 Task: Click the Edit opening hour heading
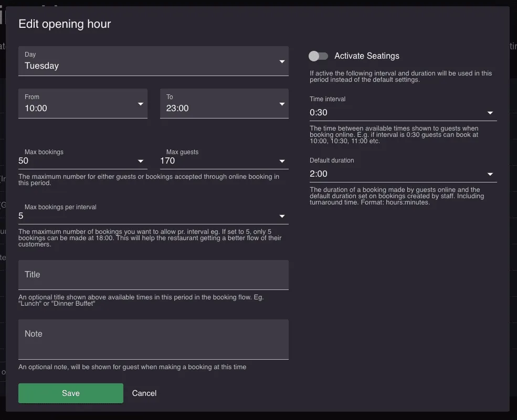65,24
